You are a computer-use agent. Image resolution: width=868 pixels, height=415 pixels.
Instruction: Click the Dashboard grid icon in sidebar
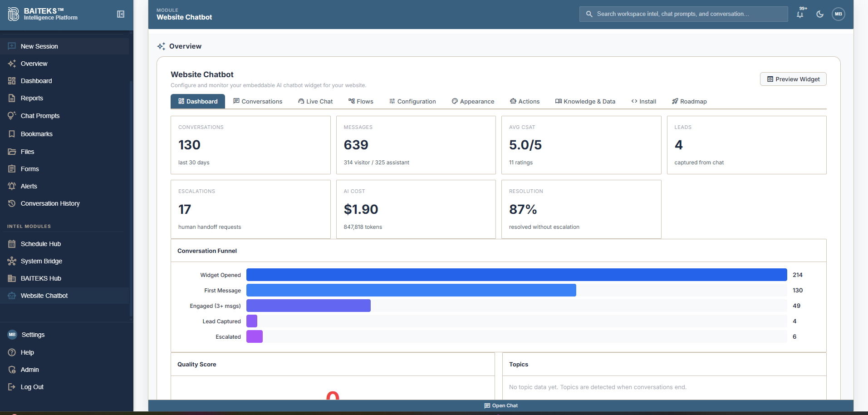point(12,81)
